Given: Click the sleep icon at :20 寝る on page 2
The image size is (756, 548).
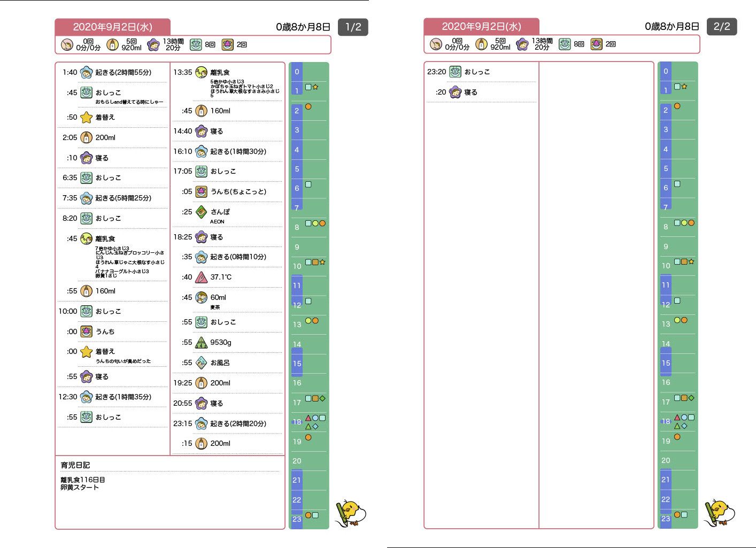Looking at the screenshot, I should point(456,92).
